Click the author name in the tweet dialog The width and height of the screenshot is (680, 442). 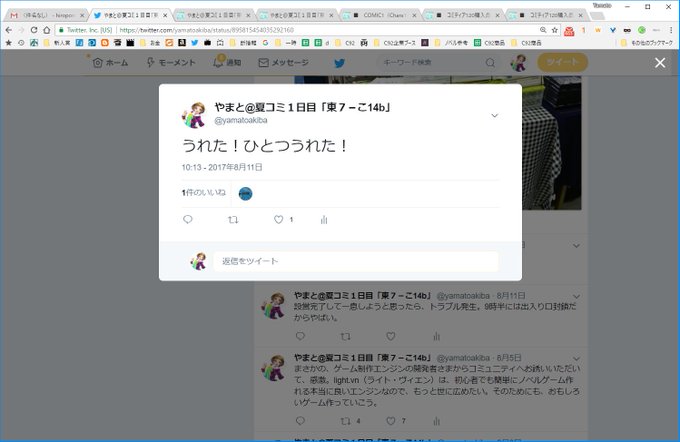click(302, 107)
